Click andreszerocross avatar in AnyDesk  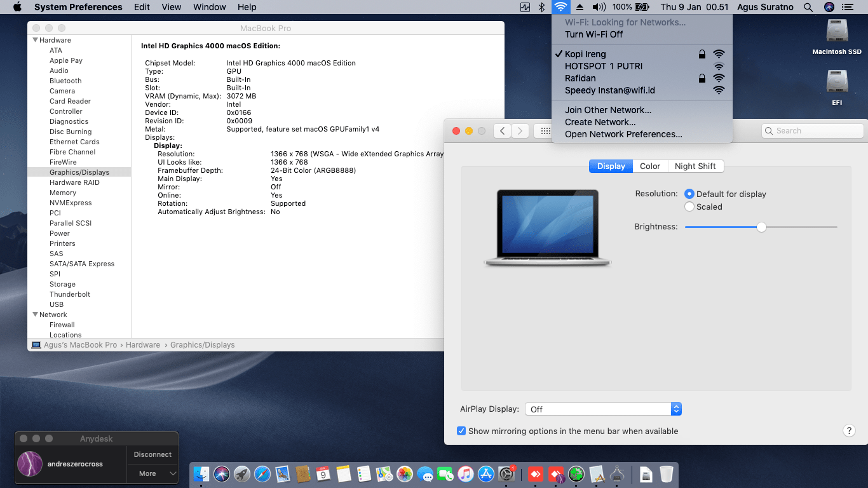coord(30,464)
